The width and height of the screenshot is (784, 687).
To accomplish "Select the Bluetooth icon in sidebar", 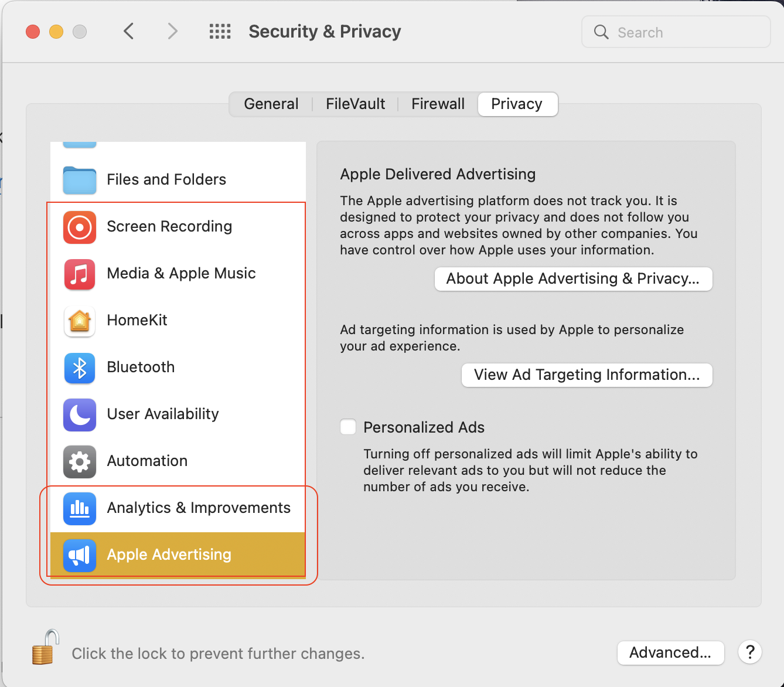I will pyautogui.click(x=80, y=368).
